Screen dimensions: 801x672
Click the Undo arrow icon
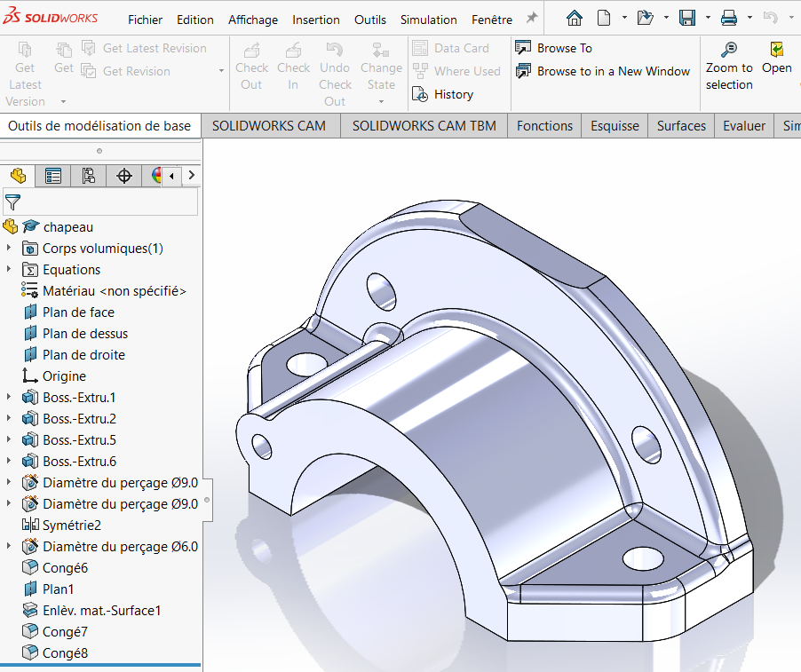coord(770,19)
